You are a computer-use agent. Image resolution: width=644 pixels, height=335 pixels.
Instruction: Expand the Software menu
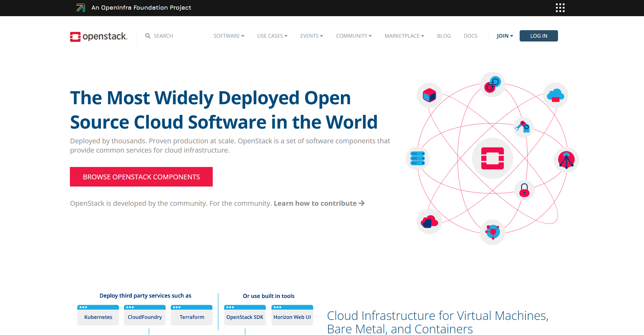point(229,36)
